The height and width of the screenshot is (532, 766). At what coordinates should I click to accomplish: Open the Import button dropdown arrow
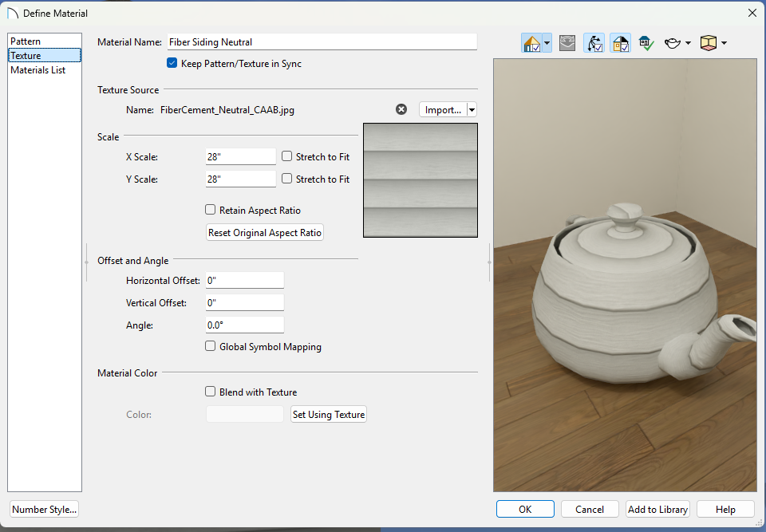[472, 110]
